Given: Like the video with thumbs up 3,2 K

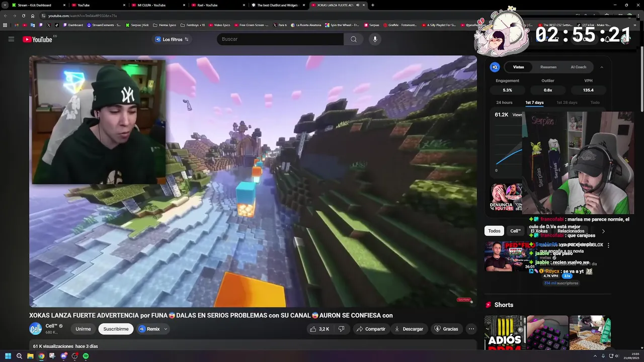Looking at the screenshot, I should click(319, 329).
